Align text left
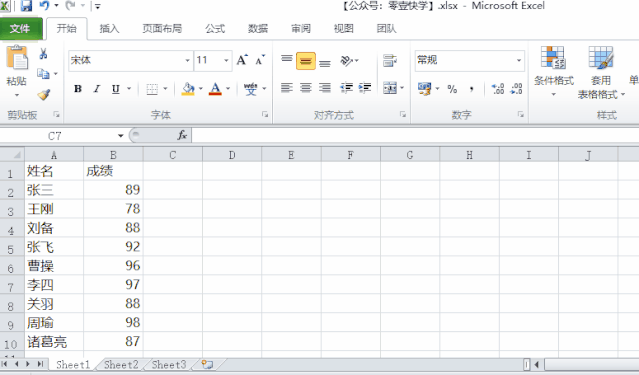This screenshot has height=375, width=639. (x=287, y=88)
